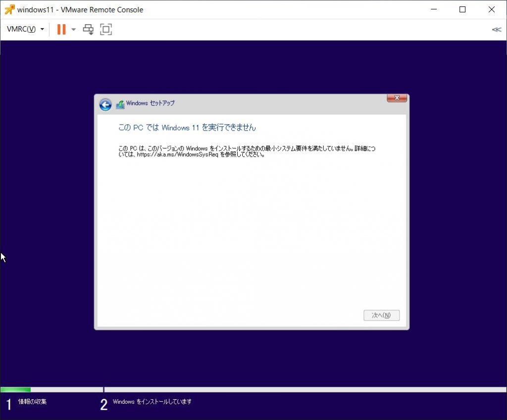Click heading この PC では Windows 11 を実行できません
This screenshot has height=420, width=507.
point(187,127)
